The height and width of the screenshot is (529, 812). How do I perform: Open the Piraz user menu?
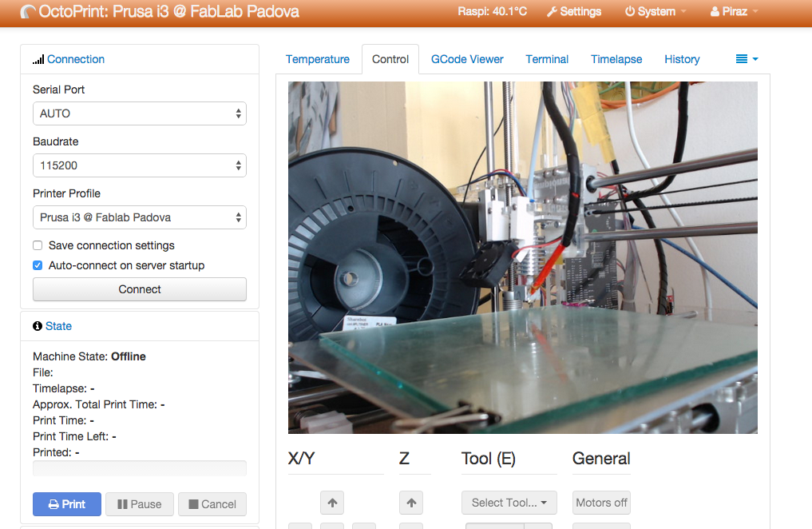tap(734, 12)
